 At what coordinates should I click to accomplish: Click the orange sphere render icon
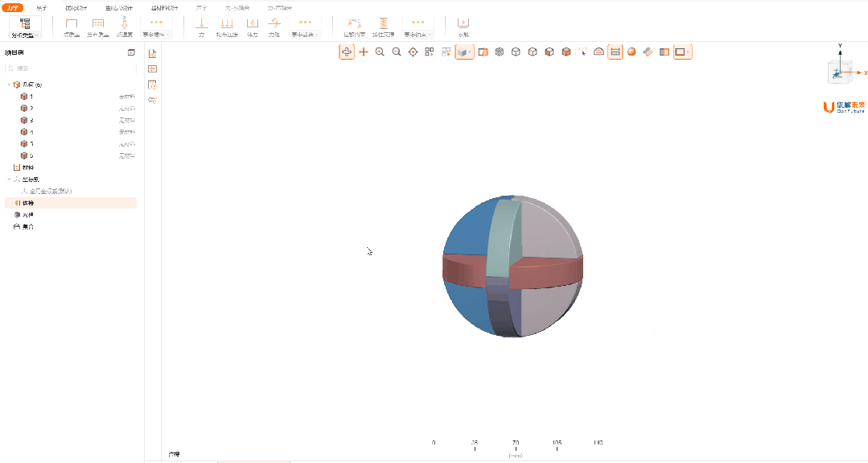click(631, 52)
